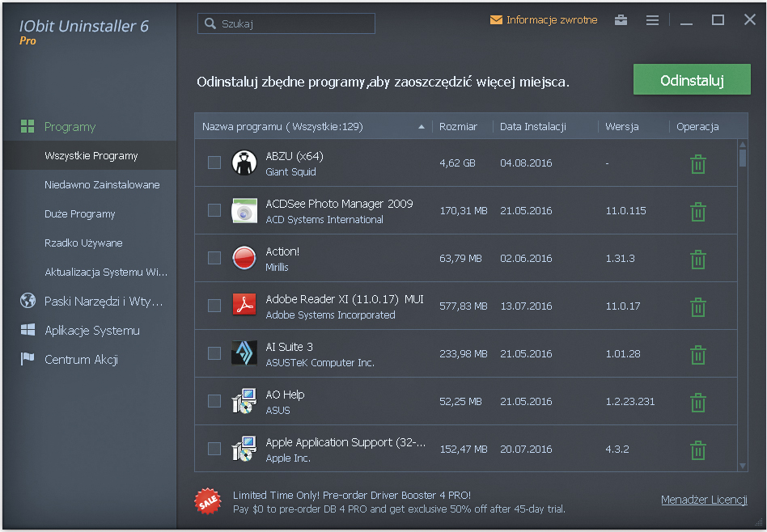
Task: Remove Action! via its trash can icon
Action: click(697, 258)
